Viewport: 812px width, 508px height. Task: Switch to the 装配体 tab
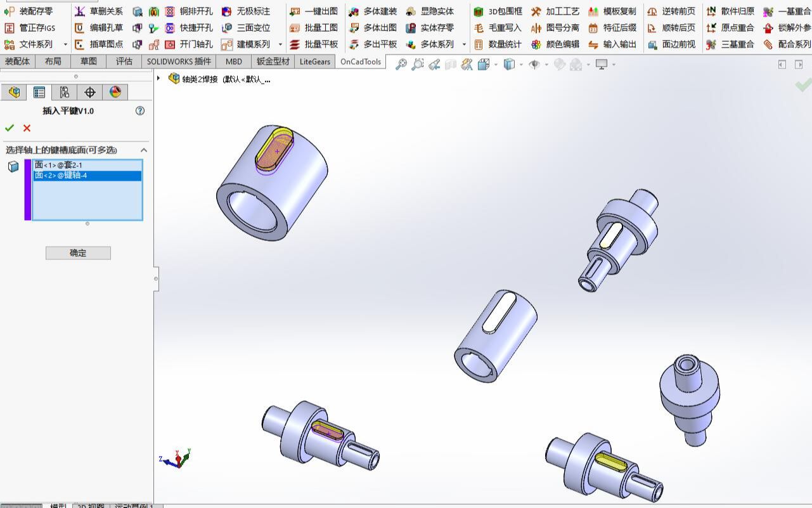18,61
